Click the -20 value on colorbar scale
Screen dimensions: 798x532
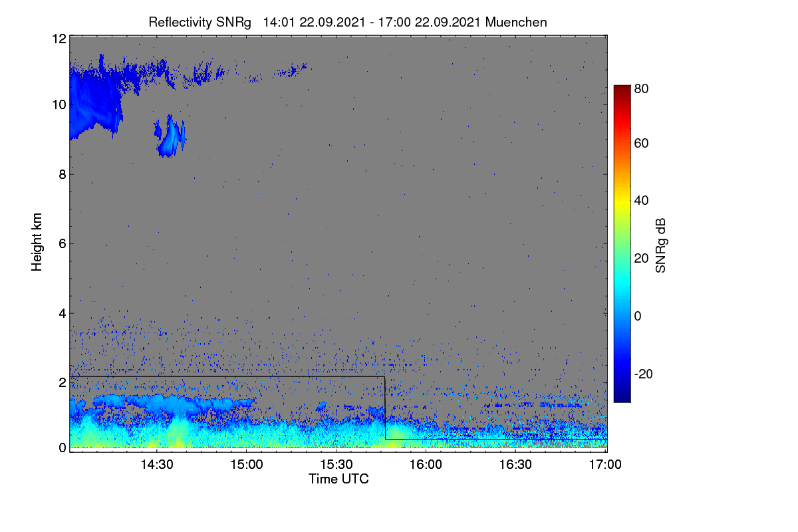click(642, 374)
